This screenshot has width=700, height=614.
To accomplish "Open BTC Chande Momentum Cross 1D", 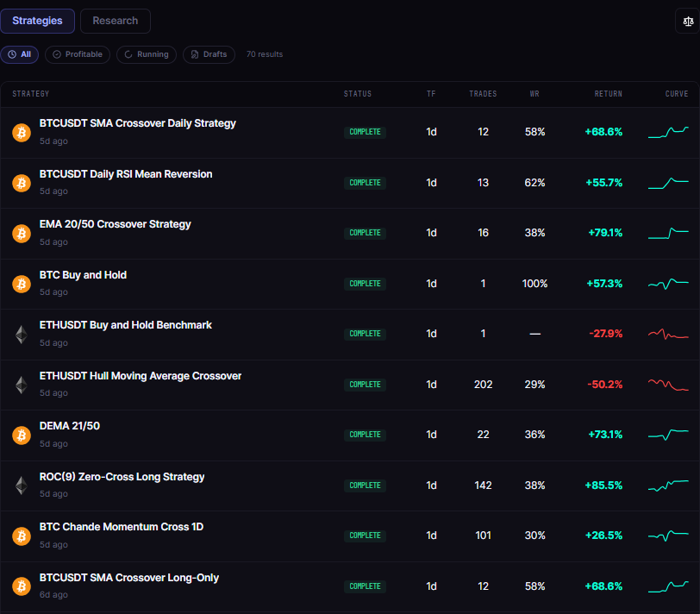I will pyautogui.click(x=122, y=527).
